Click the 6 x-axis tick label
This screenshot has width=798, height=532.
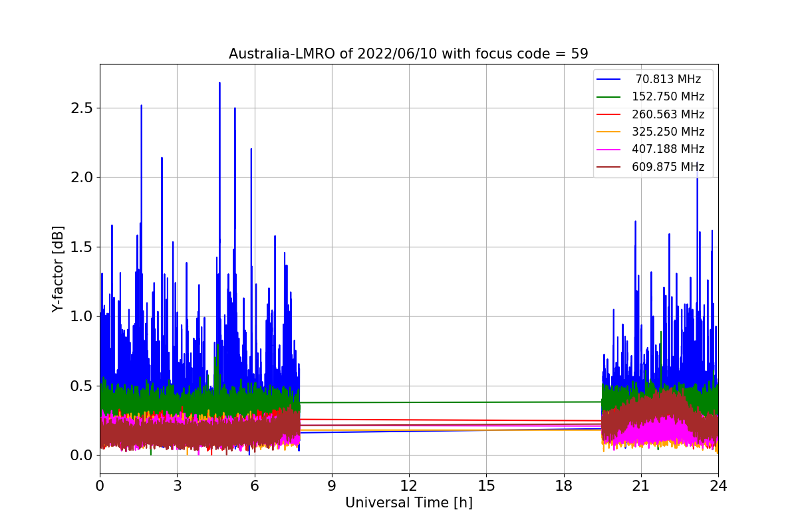pos(255,485)
